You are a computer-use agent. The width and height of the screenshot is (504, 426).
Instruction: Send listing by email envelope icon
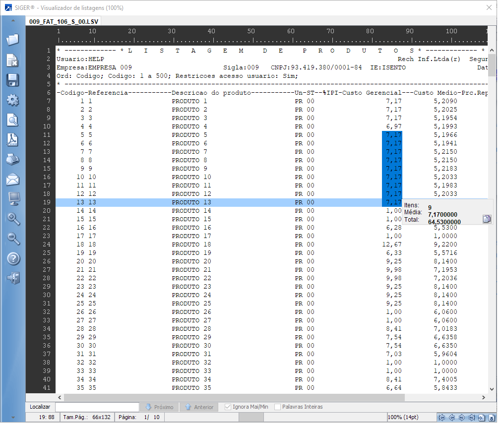[12, 180]
